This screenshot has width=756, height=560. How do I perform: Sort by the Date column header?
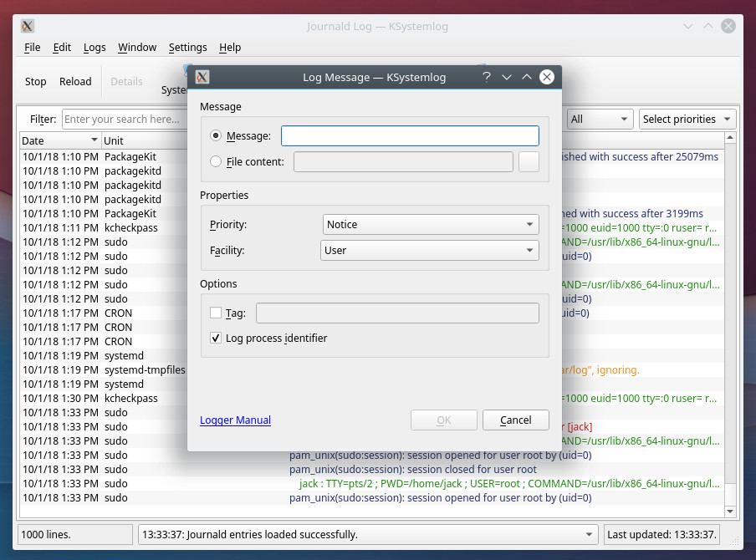tap(59, 140)
